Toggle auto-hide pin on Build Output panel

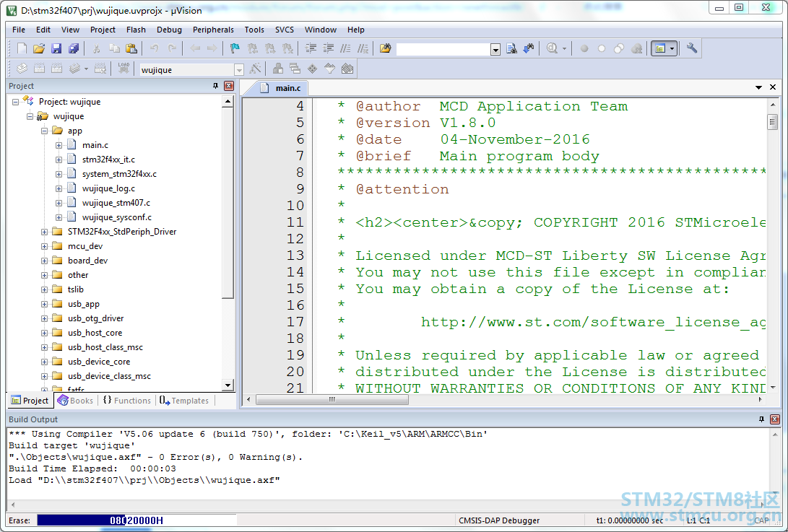pyautogui.click(x=761, y=419)
